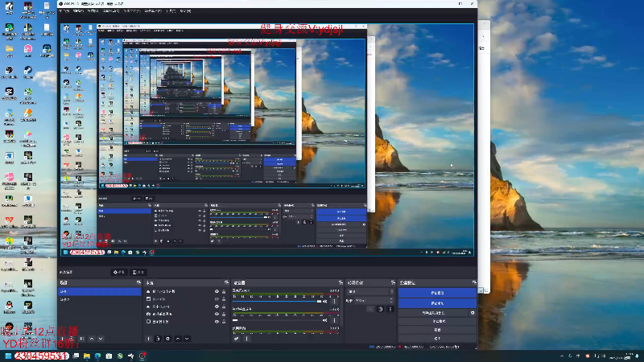The width and height of the screenshot is (644, 362).
Task: Toggle the lock on the third source
Action: [224, 306]
